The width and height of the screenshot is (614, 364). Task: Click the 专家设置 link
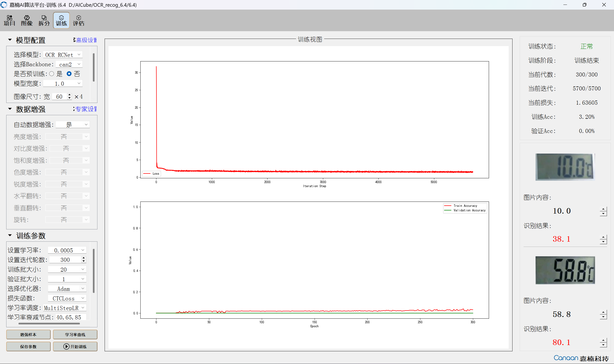point(86,109)
